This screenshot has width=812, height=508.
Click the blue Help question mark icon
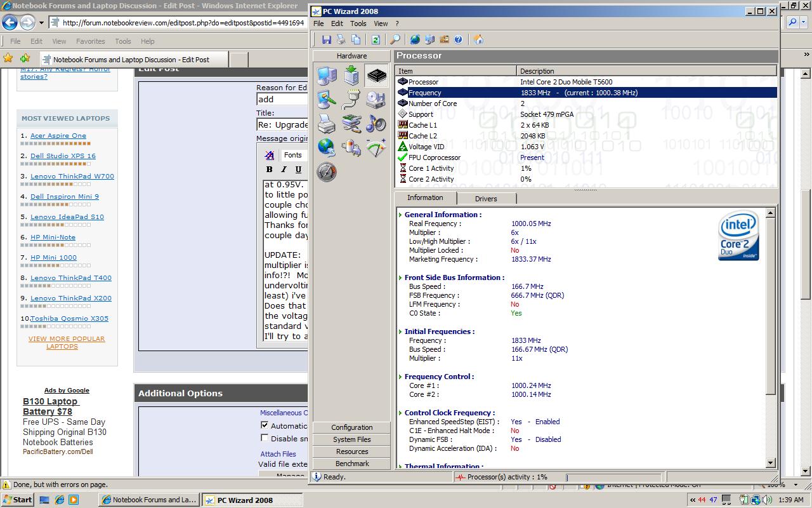pos(458,39)
